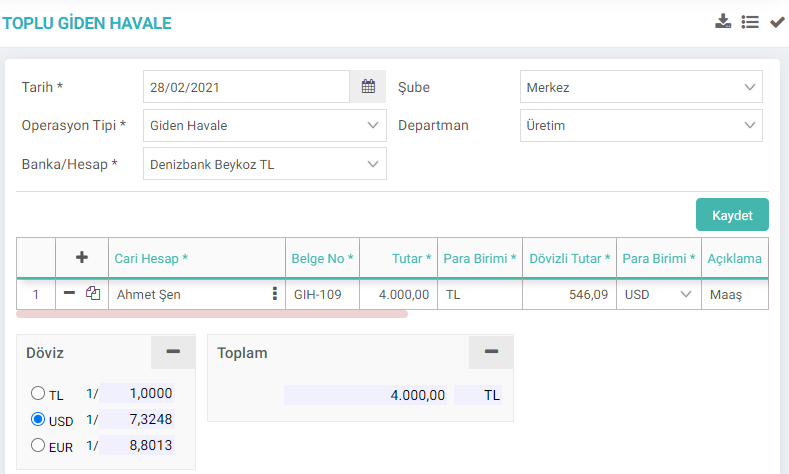Screen dimensions: 789x474
Task: Open the Banka/Hesap dropdown
Action: pyautogui.click(x=264, y=163)
